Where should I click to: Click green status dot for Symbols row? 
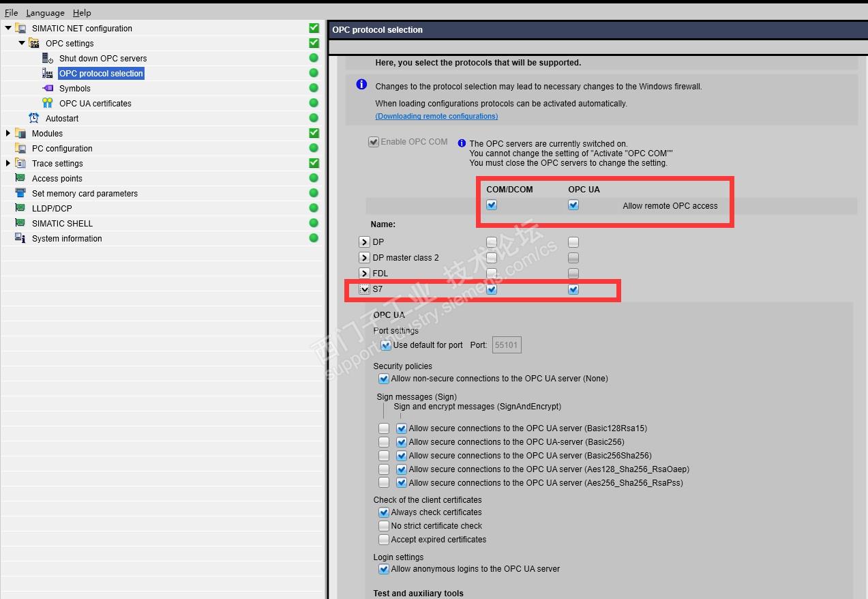(314, 88)
